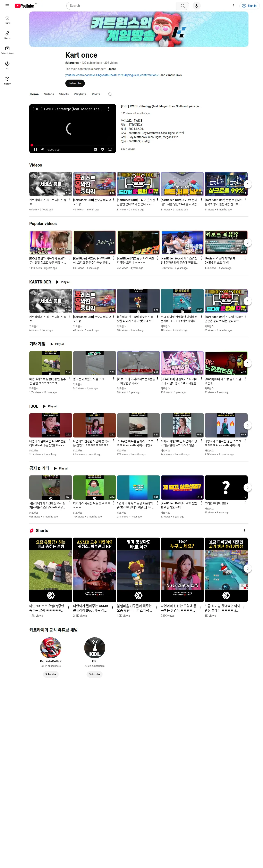Switch to the channel Shorts tab
The width and height of the screenshot is (263, 868).
pos(64,94)
